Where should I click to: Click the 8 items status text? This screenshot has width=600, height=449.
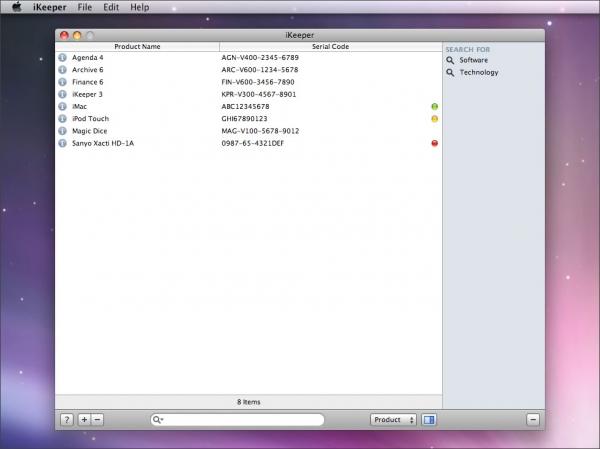(249, 402)
